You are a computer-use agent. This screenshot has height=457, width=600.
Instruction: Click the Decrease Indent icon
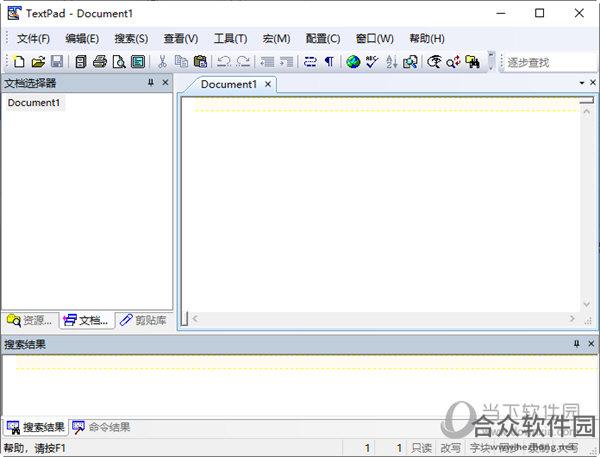click(267, 61)
